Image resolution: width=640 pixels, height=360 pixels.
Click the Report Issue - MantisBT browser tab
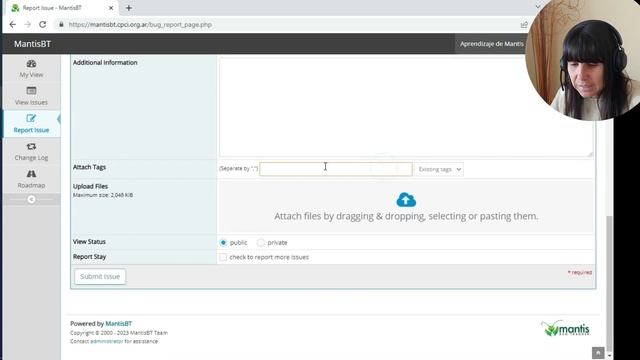click(61, 8)
